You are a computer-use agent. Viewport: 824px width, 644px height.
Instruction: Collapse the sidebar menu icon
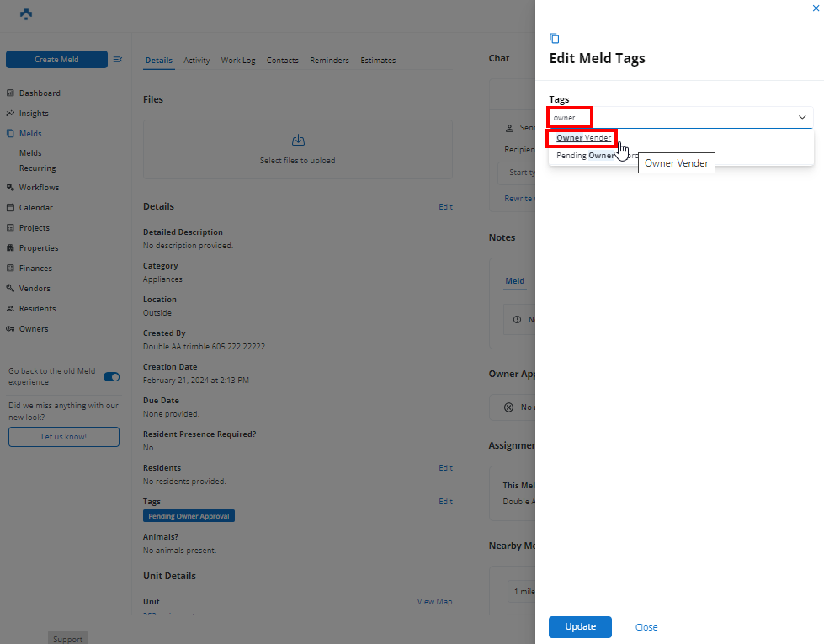click(x=118, y=60)
